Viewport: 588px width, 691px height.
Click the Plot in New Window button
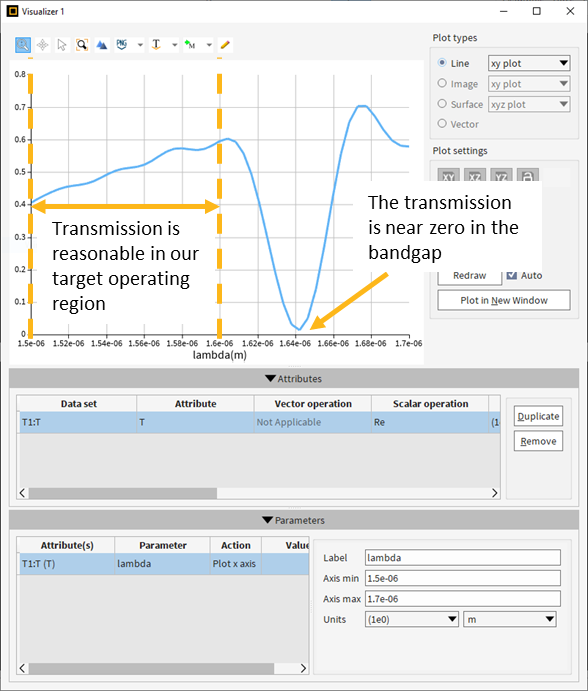504,300
